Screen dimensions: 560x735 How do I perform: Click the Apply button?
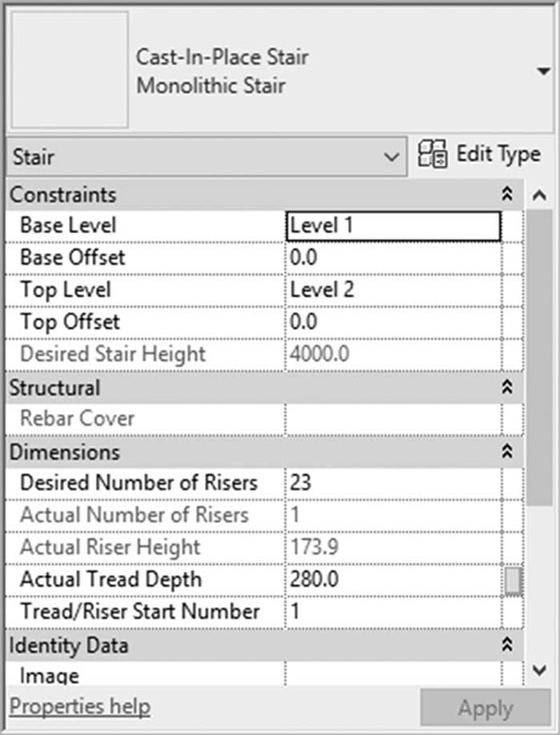[486, 708]
